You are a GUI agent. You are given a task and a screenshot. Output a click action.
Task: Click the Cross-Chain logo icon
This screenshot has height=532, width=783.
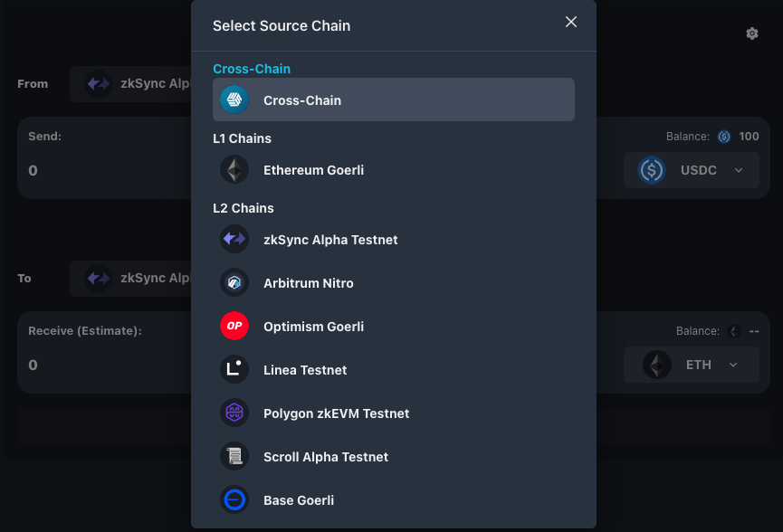(234, 100)
